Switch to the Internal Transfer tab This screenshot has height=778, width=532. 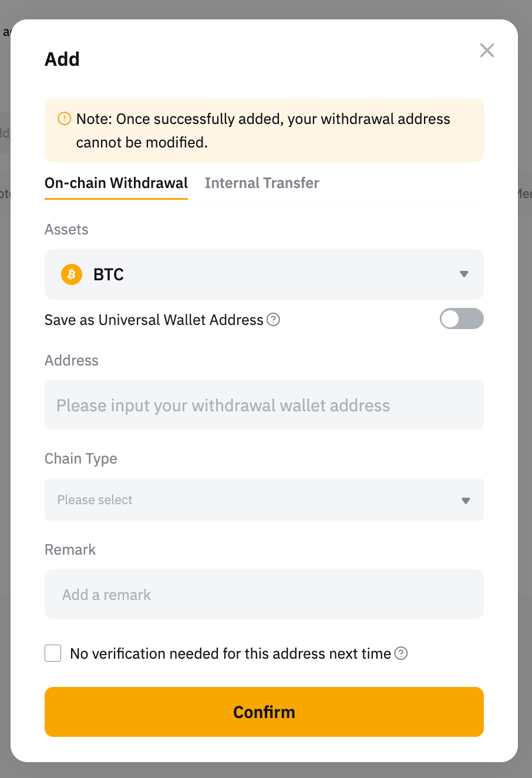point(262,183)
